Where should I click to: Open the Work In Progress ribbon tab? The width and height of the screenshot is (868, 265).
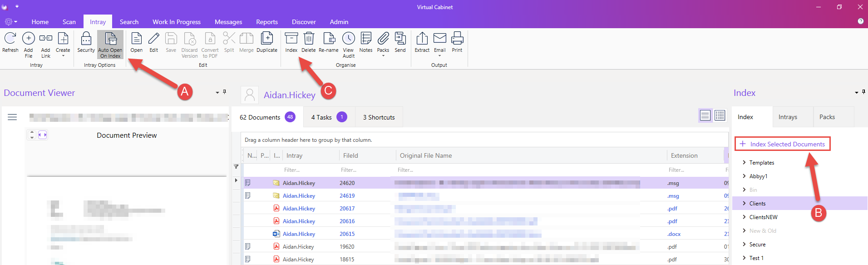pos(177,22)
